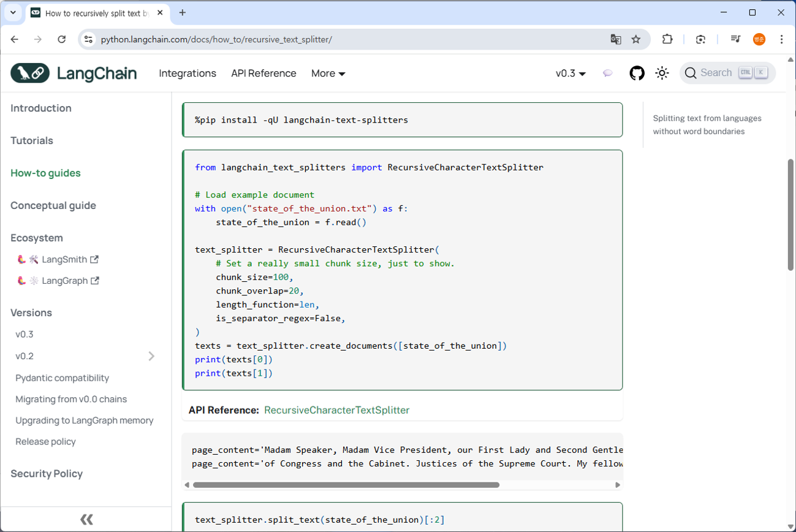This screenshot has height=532, width=796.
Task: Open Versions section in sidebar
Action: coord(31,313)
